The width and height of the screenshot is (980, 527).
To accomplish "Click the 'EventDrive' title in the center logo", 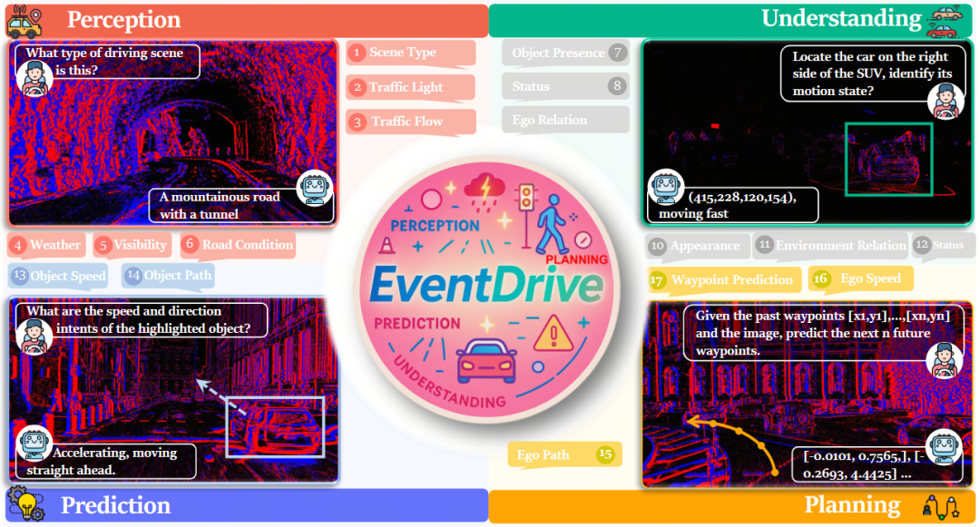I will click(487, 284).
